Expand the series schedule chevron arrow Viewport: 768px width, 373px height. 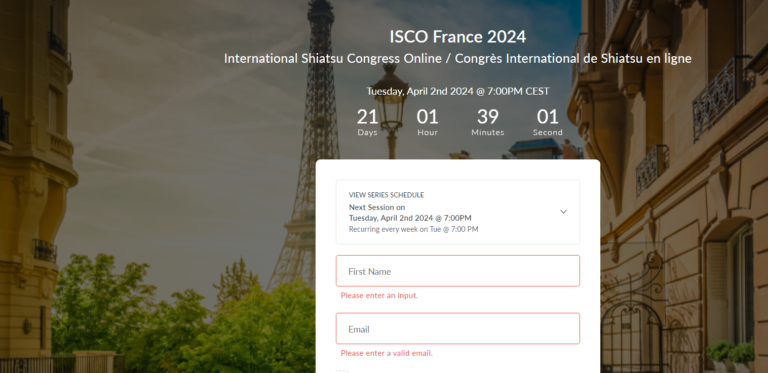(563, 212)
